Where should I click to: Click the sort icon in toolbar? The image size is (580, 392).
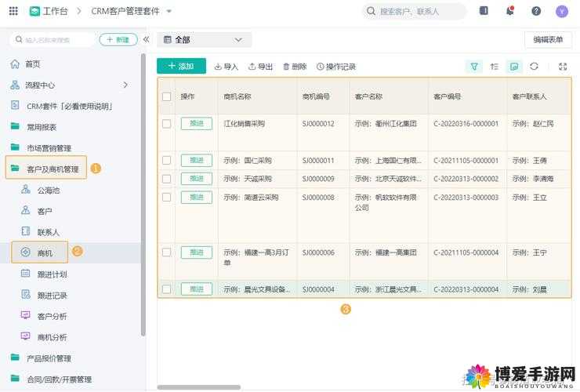[x=495, y=67]
